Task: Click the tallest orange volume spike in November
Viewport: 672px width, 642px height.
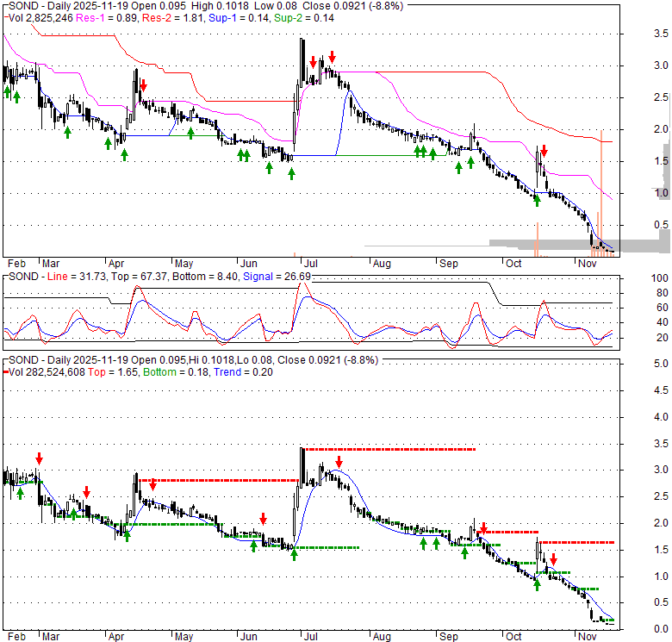Action: pyautogui.click(x=601, y=193)
